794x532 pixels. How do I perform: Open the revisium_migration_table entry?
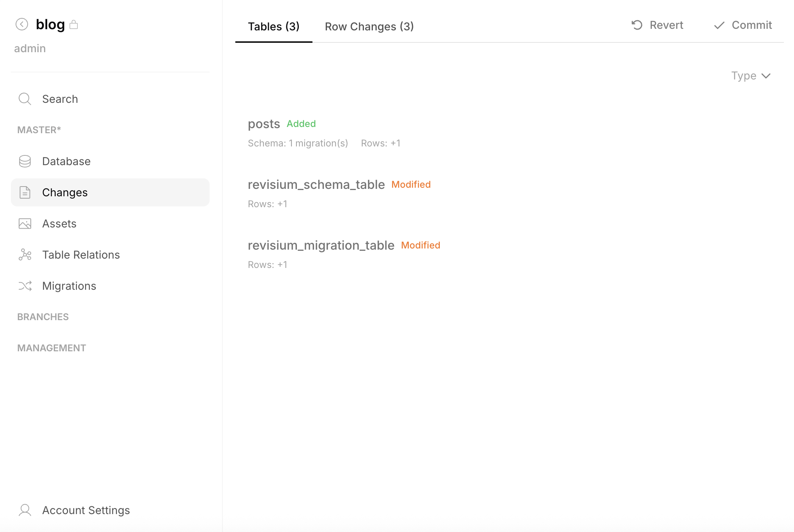pyautogui.click(x=321, y=245)
